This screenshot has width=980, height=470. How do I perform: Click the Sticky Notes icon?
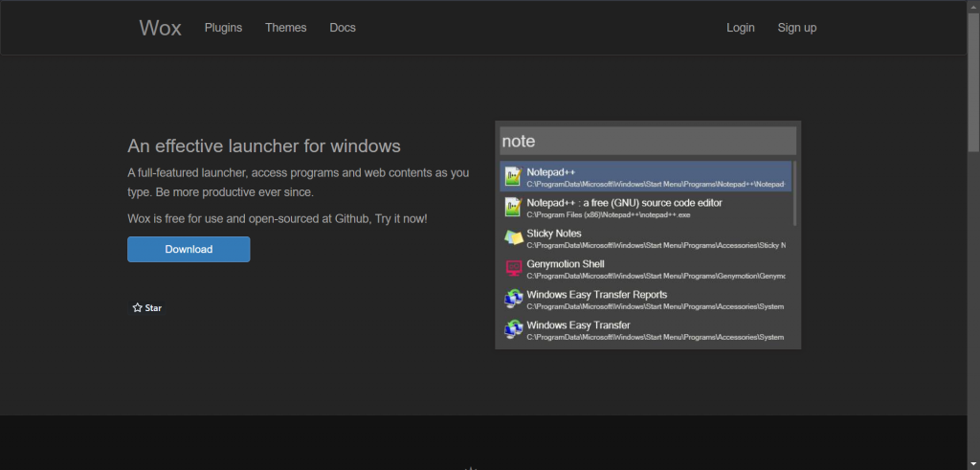513,237
